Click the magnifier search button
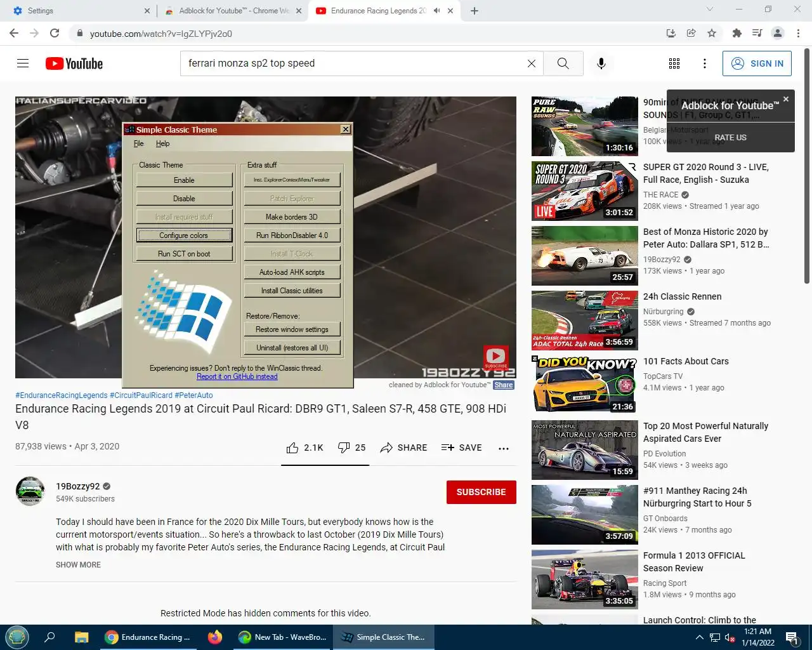 [x=563, y=63]
